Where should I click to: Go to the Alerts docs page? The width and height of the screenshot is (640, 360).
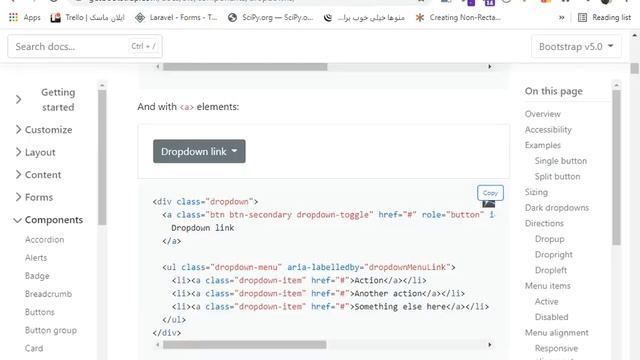36,258
